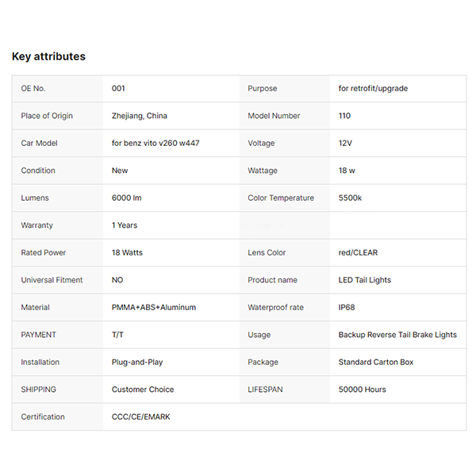Click the red/CLEAR lens color value
This screenshot has width=476, height=476.
(358, 252)
